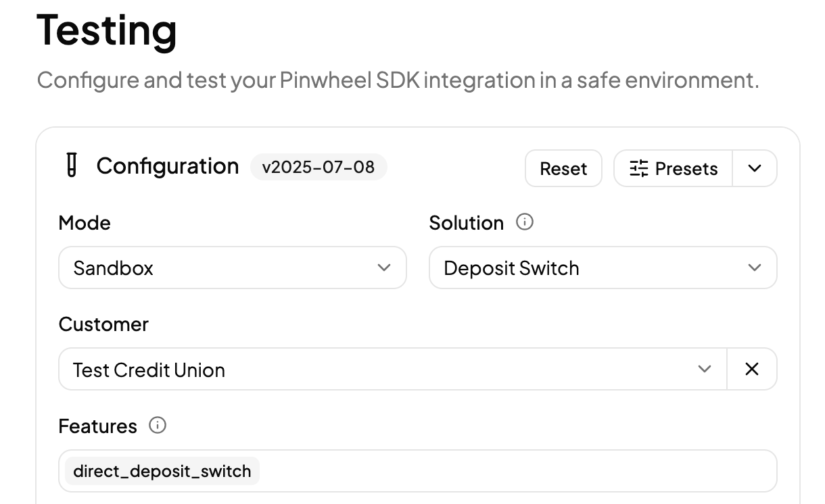Click the Customer field label
825x504 pixels.
coord(103,324)
